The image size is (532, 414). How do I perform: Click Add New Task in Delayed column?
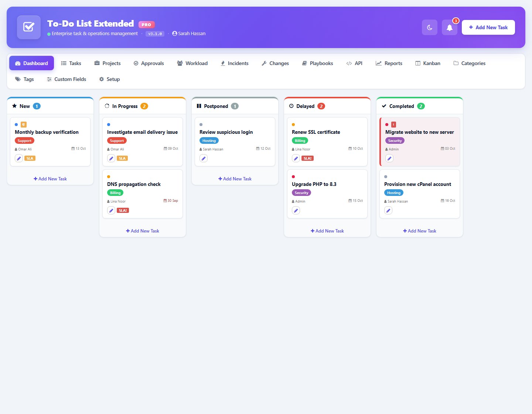click(x=327, y=231)
